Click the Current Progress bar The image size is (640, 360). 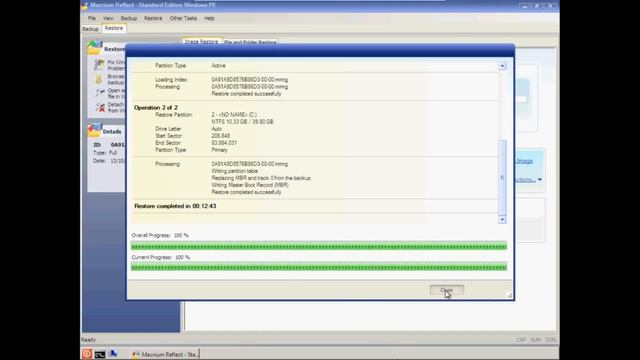tap(319, 267)
